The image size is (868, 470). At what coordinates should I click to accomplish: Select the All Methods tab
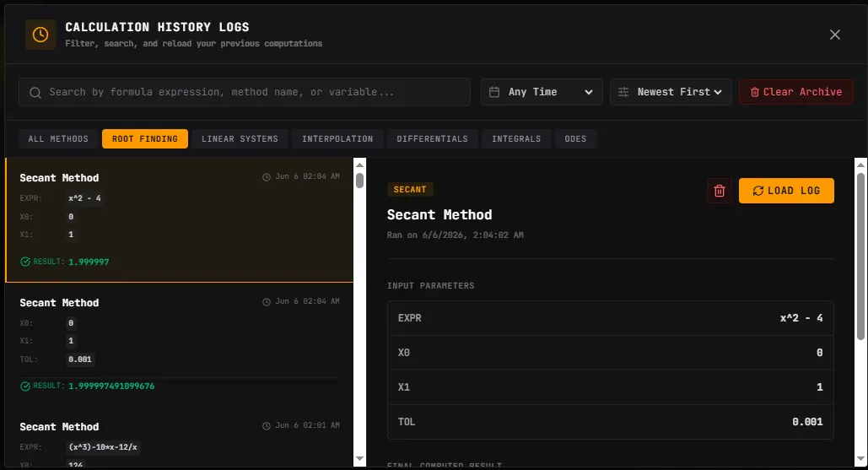click(x=58, y=139)
